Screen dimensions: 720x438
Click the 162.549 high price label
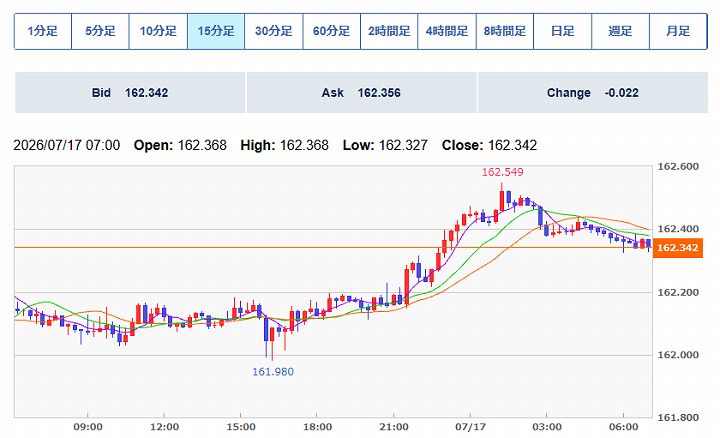(x=502, y=172)
